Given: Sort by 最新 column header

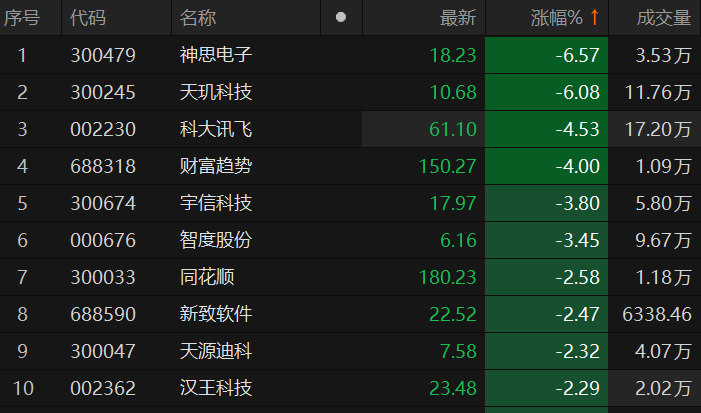Looking at the screenshot, I should (x=458, y=18).
